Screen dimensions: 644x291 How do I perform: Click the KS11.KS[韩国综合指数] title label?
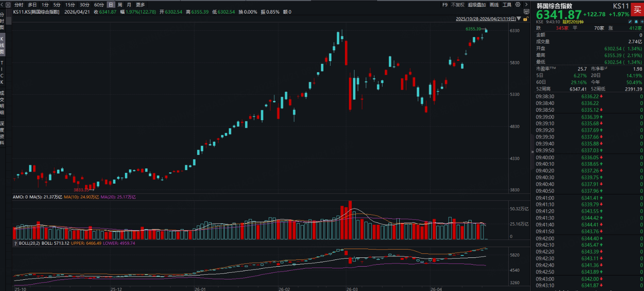click(x=36, y=12)
